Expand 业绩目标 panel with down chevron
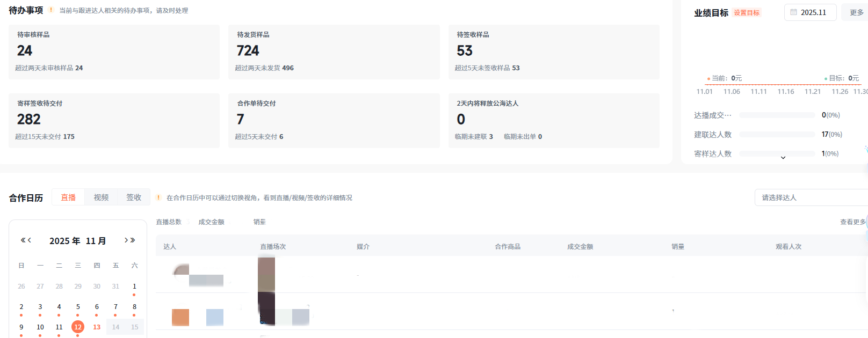868x338 pixels. (x=783, y=157)
